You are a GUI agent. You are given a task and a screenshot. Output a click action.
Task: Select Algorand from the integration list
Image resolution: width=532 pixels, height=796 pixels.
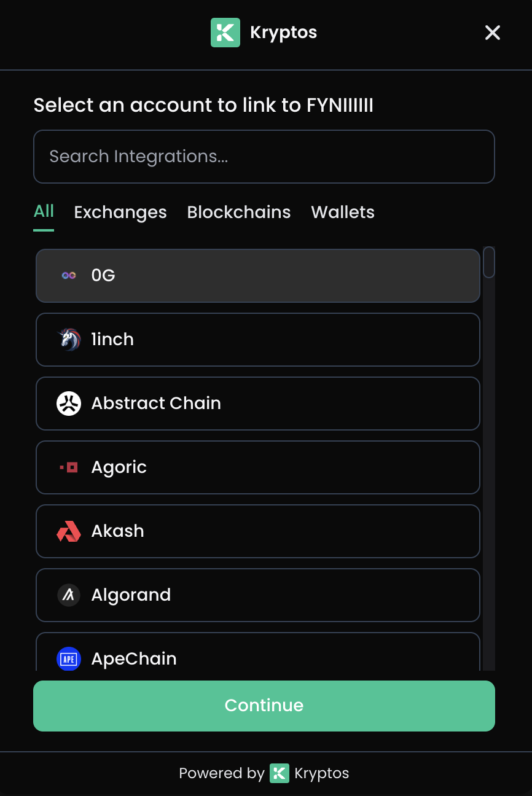click(x=258, y=595)
